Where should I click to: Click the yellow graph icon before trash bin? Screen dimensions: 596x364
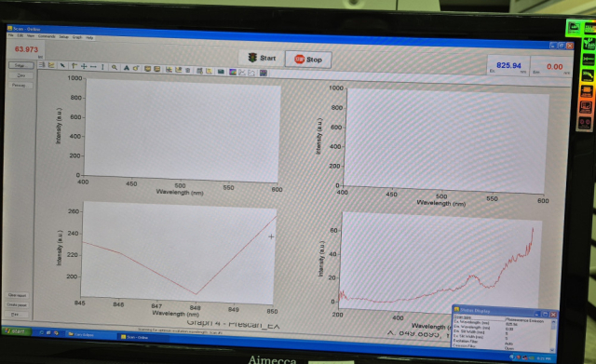coord(178,70)
